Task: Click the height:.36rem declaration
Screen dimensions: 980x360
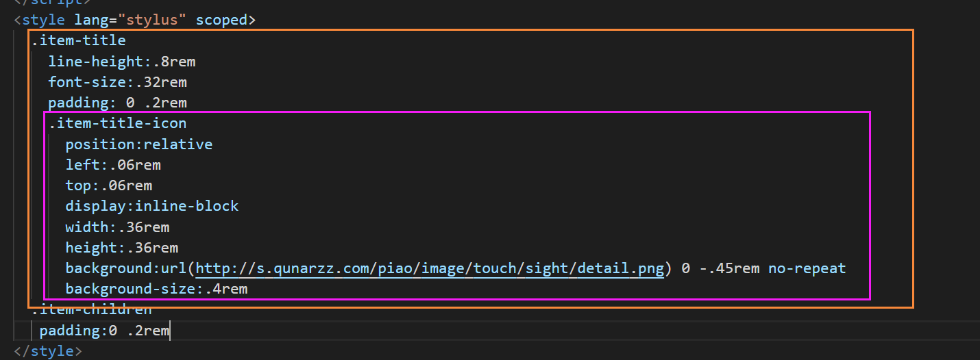Action: point(121,248)
